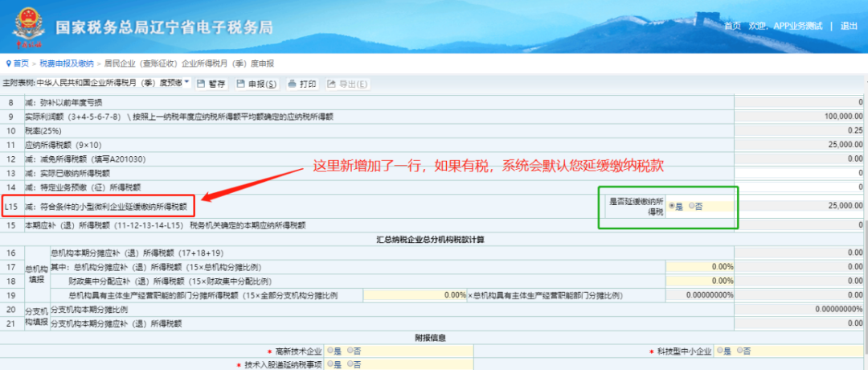Click 退出 to log out

tap(849, 26)
